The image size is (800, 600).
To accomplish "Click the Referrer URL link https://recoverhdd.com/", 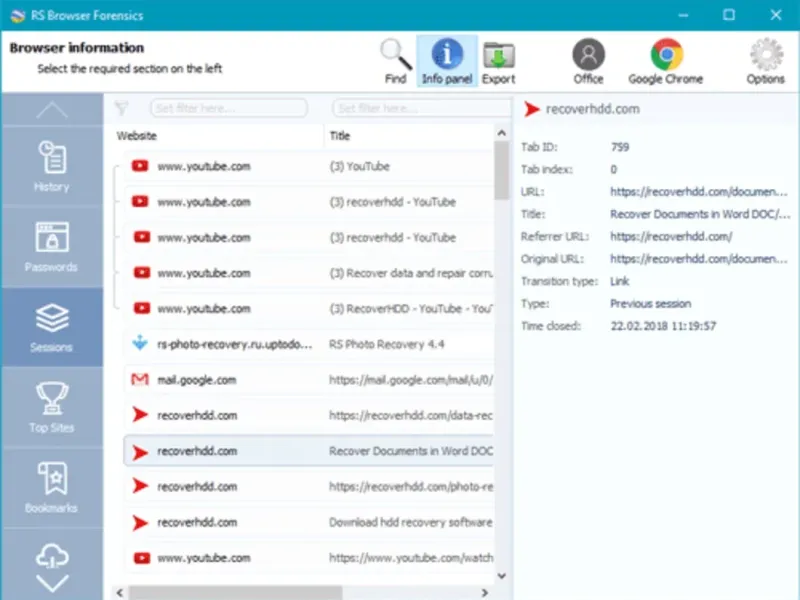I will pyautogui.click(x=671, y=237).
